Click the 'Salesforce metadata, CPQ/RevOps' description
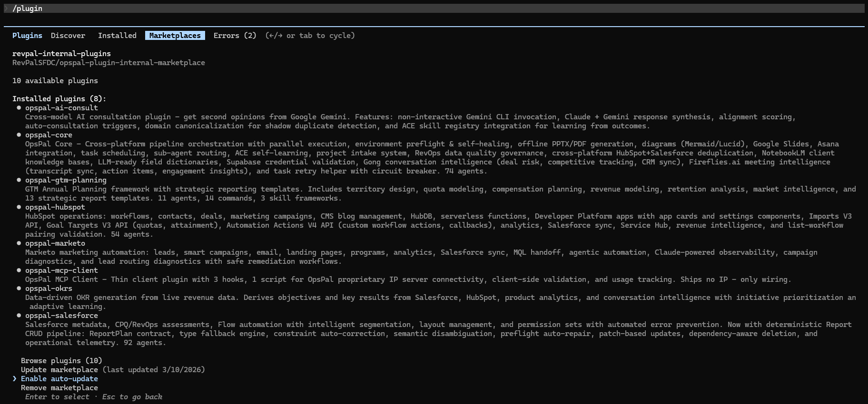The image size is (868, 404). (438, 334)
